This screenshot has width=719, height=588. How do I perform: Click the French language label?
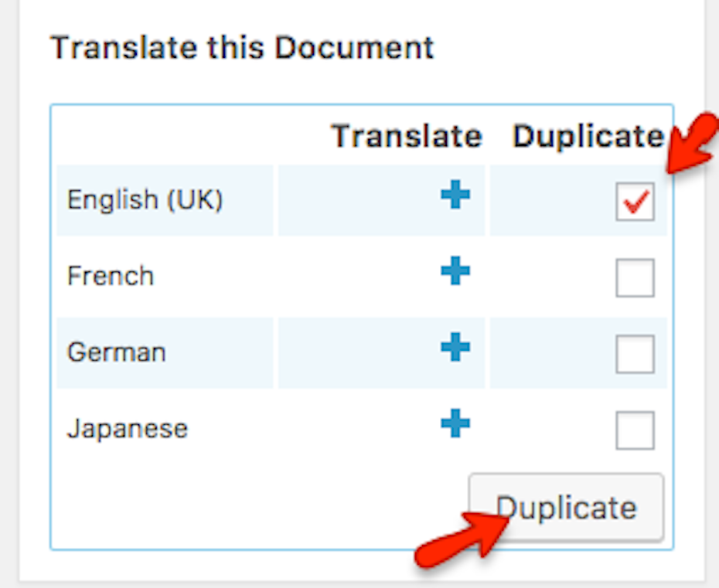111,276
